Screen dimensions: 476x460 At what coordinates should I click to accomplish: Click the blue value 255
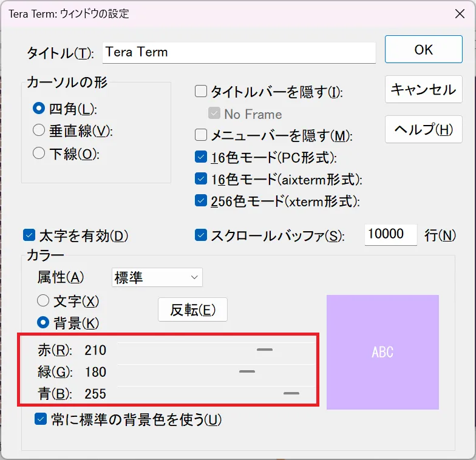(95, 394)
